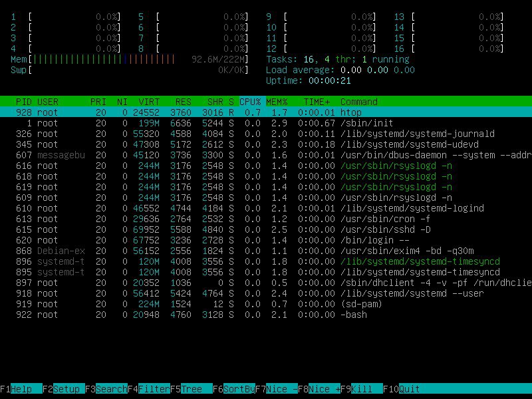Select the systemd-journald process row
The height and width of the screenshot is (399, 532).
(x=266, y=134)
